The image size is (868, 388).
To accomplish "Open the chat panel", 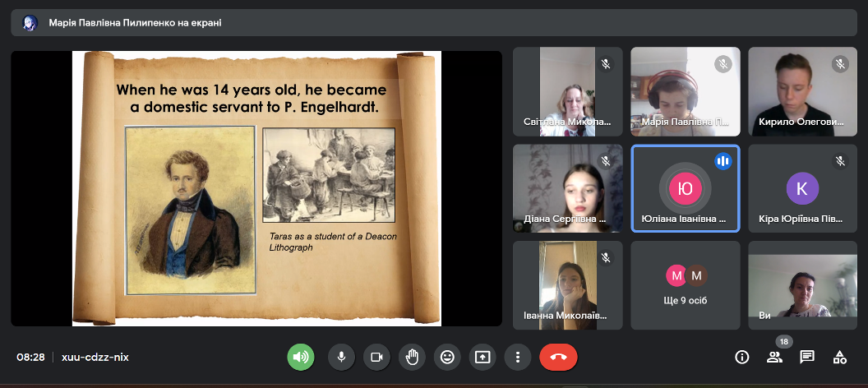I will click(x=807, y=357).
